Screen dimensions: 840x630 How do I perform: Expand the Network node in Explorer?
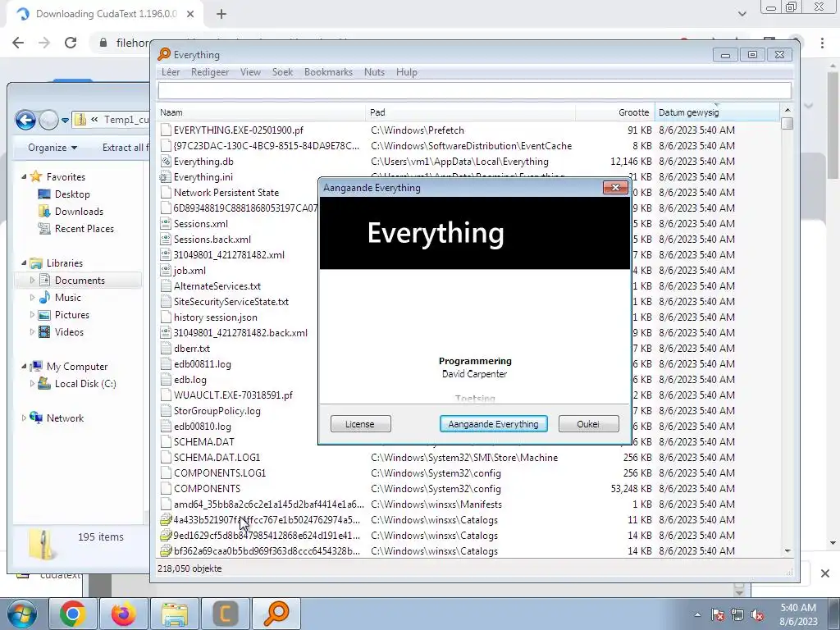click(24, 418)
